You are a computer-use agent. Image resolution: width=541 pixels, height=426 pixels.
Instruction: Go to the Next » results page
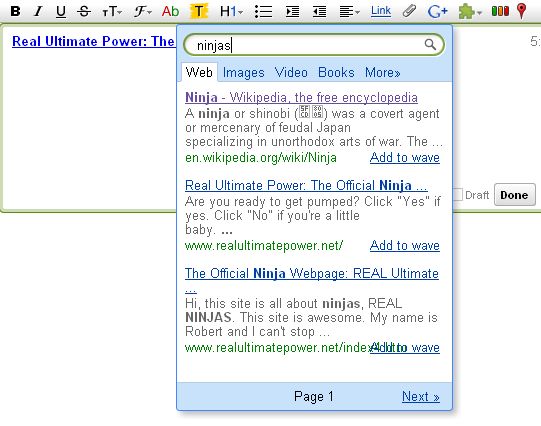tap(421, 397)
